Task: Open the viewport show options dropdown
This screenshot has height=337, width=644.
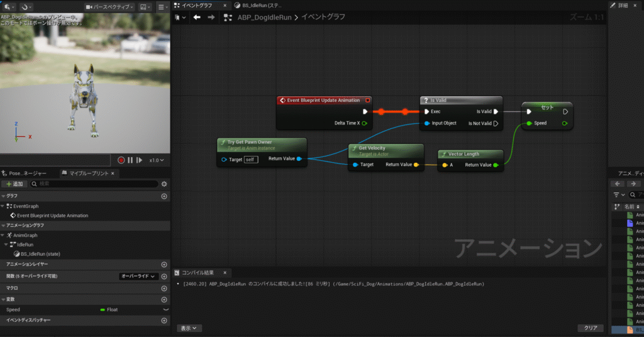Action: point(145,7)
